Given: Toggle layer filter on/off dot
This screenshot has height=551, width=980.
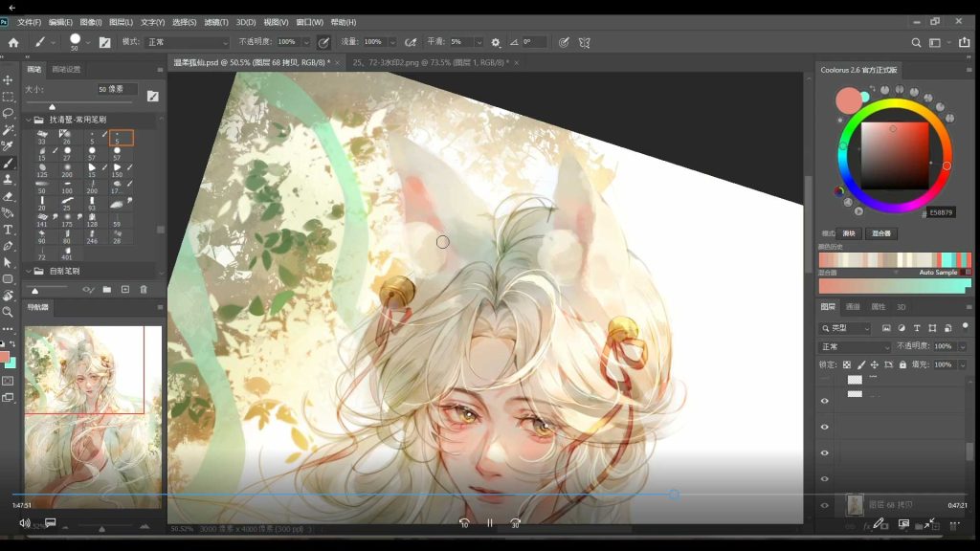Looking at the screenshot, I should pyautogui.click(x=965, y=326).
